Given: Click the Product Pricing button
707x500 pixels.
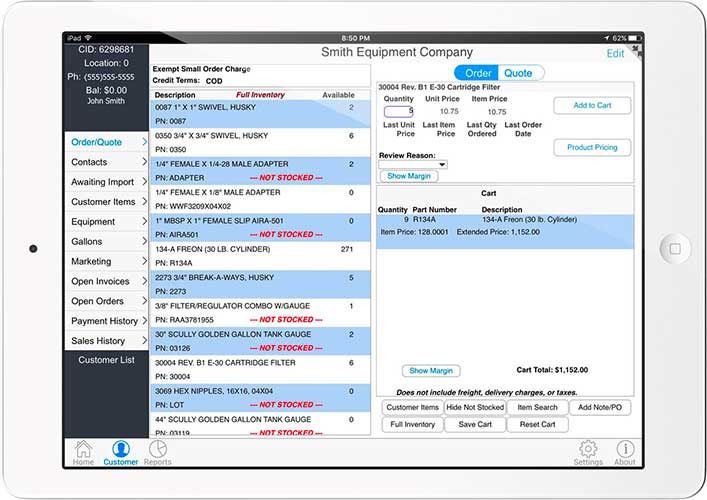Looking at the screenshot, I should pyautogui.click(x=592, y=147).
